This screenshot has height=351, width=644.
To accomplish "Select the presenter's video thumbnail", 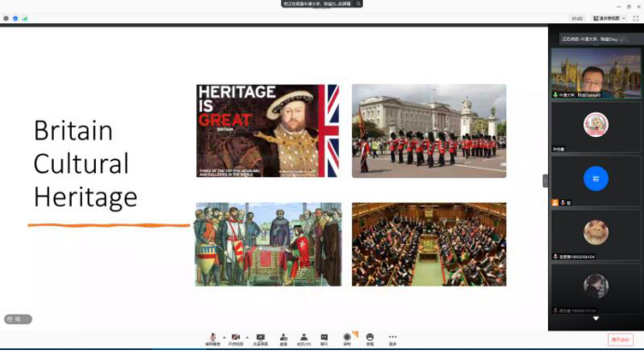I will (x=596, y=74).
